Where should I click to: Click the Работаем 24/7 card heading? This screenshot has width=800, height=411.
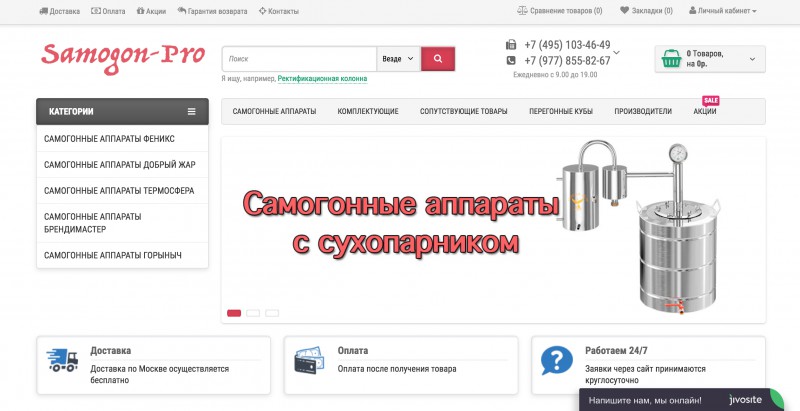(x=616, y=350)
